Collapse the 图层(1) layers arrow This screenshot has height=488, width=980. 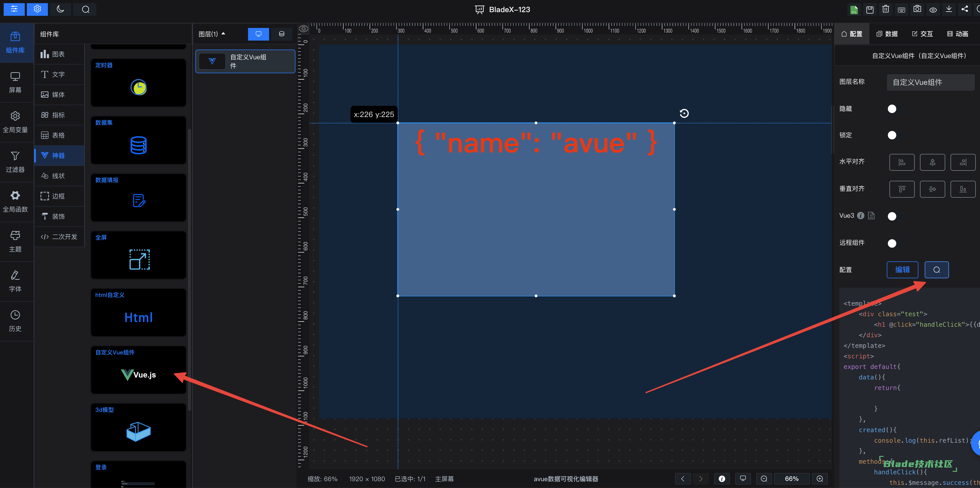tap(223, 34)
